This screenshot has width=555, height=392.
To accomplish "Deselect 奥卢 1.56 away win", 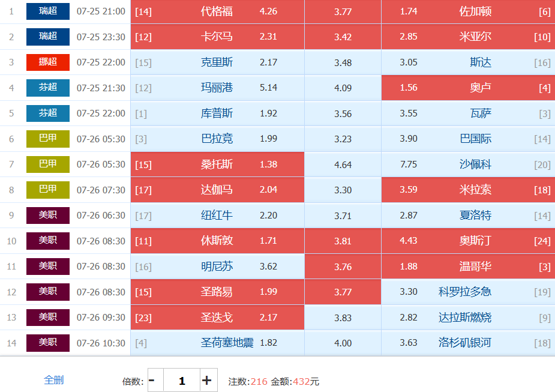I will pyautogui.click(x=468, y=88).
